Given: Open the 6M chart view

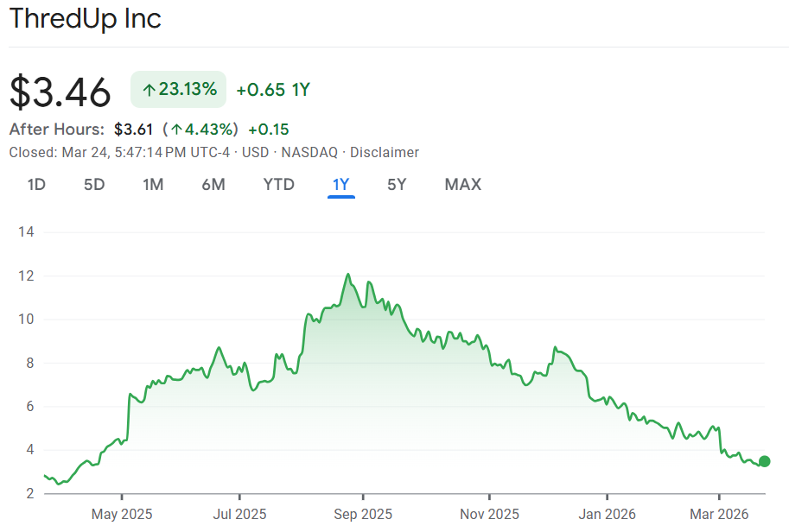Looking at the screenshot, I should 213,184.
